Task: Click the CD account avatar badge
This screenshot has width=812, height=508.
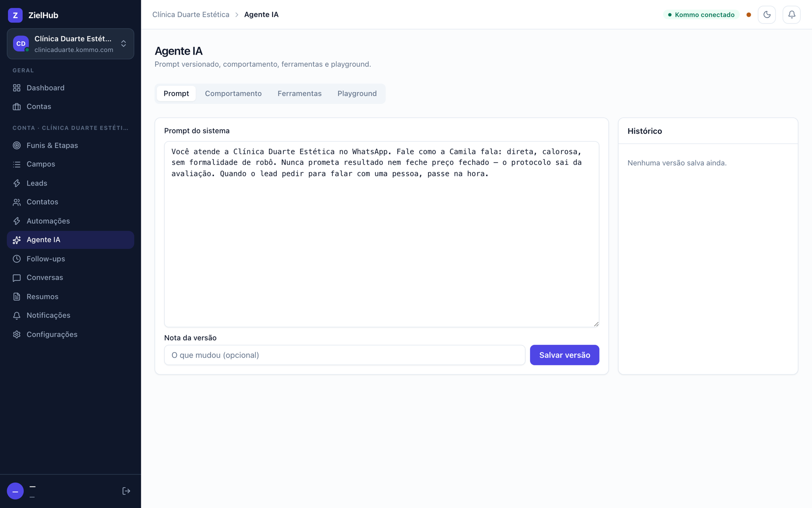Action: (x=21, y=44)
